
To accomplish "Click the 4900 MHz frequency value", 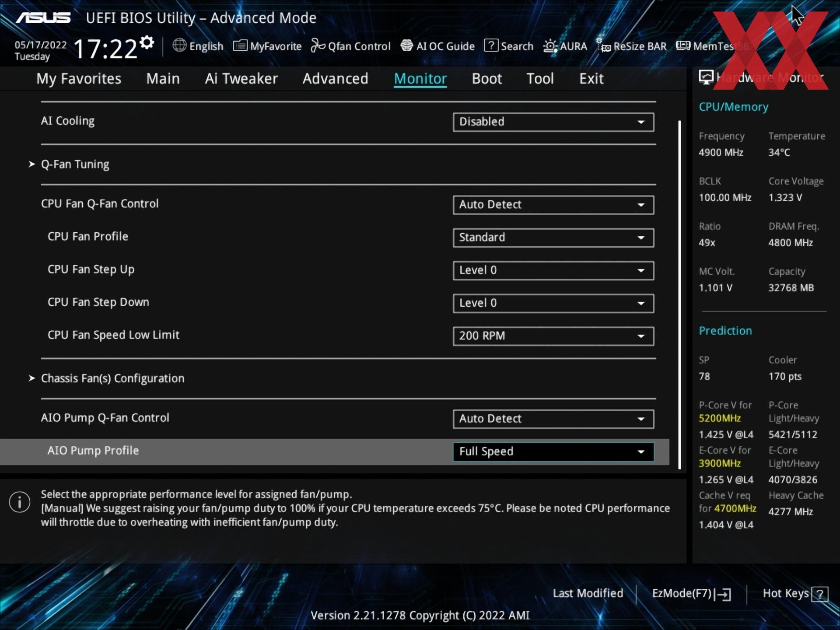I will click(721, 152).
